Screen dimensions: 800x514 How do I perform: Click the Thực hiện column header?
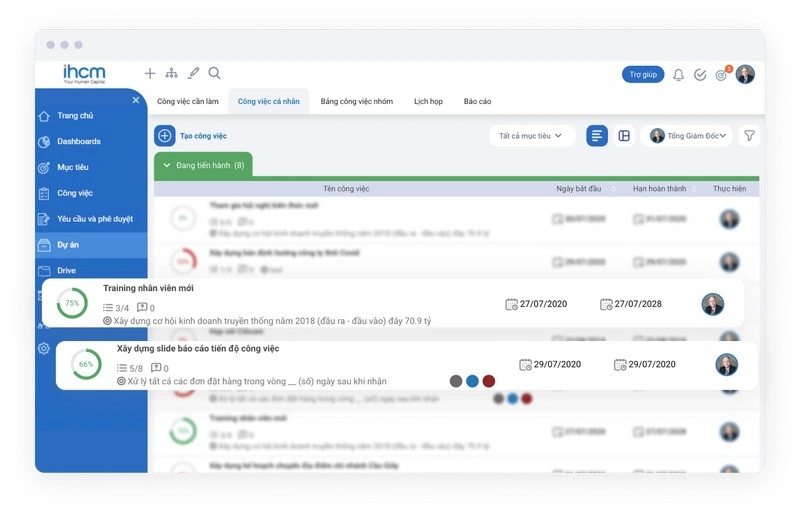729,189
